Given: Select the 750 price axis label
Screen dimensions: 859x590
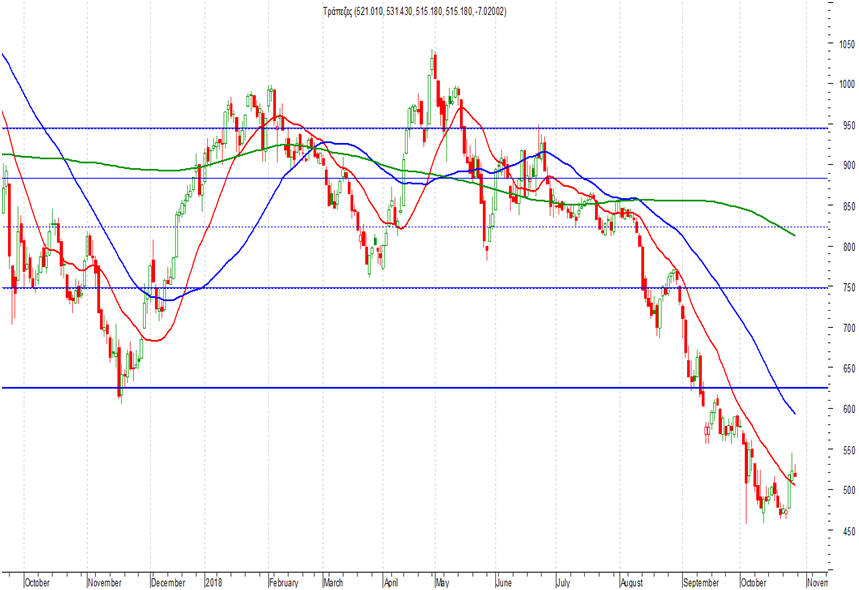Looking at the screenshot, I should click(x=847, y=288).
